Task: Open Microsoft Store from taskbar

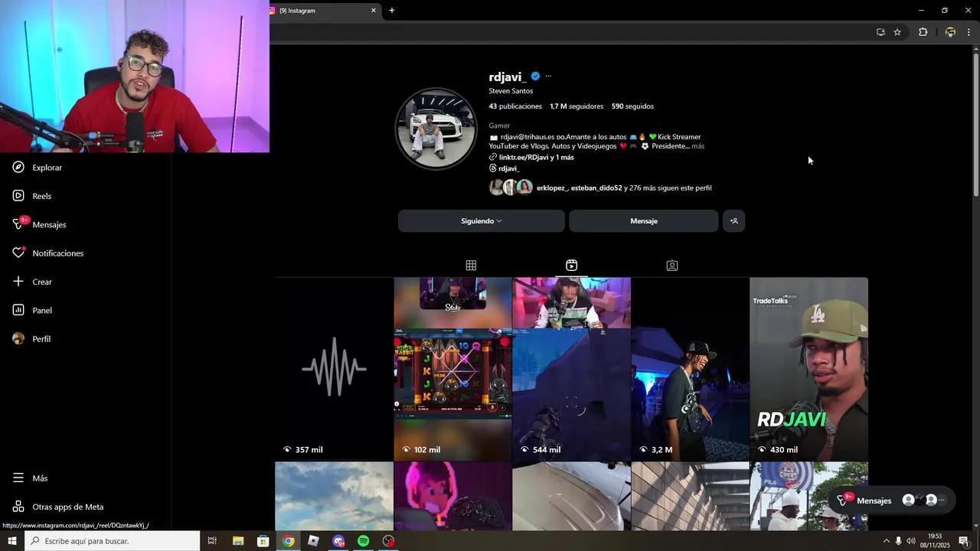Action: click(263, 541)
